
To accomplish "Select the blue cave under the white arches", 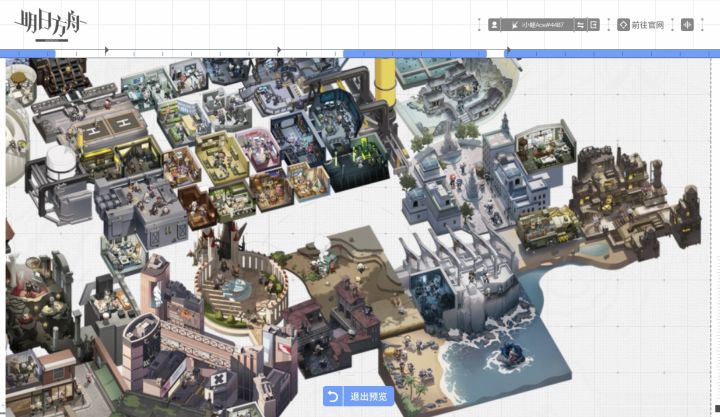I will pyautogui.click(x=432, y=294).
